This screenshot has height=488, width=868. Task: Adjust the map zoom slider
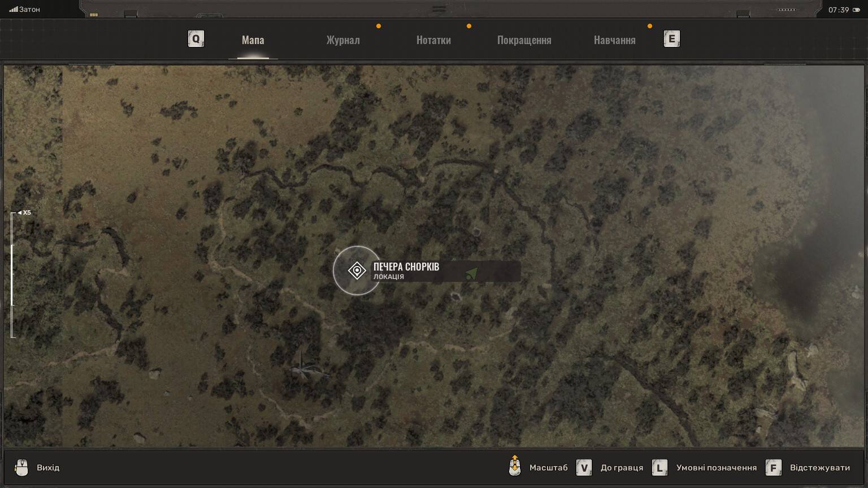12,275
